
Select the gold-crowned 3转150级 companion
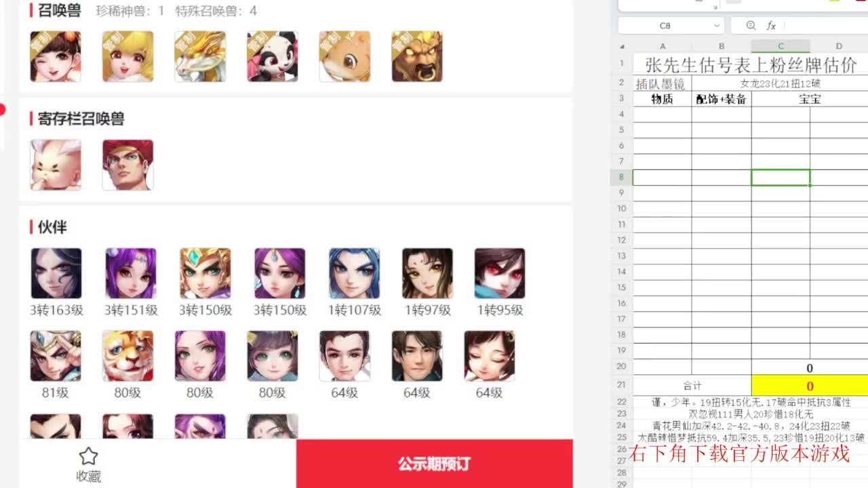pyautogui.click(x=205, y=273)
